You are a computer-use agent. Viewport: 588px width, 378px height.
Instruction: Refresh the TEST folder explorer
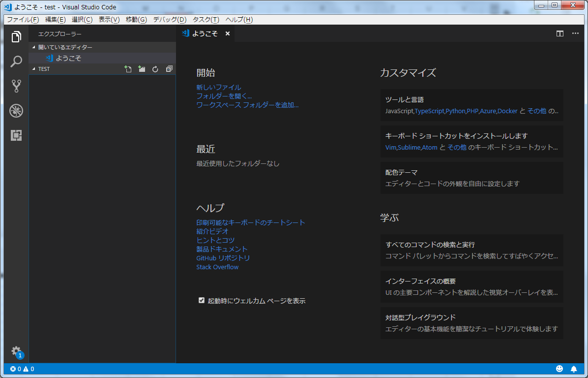(x=155, y=69)
